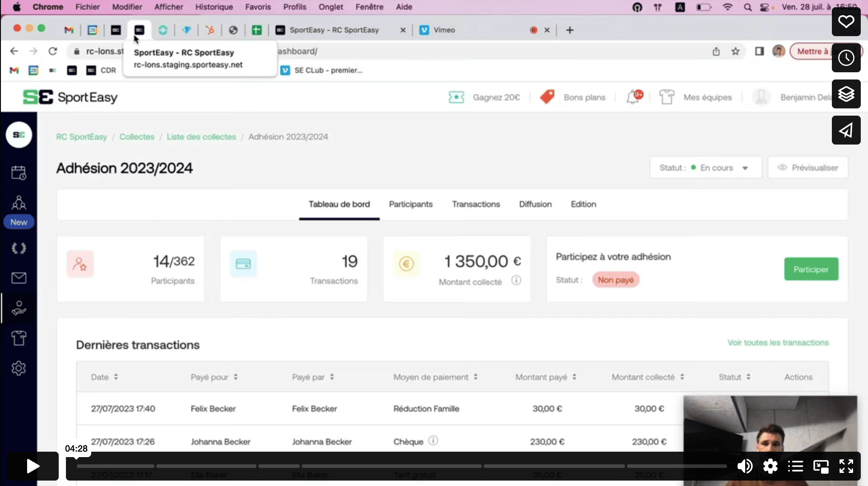The height and width of the screenshot is (486, 868).
Task: Switch to the Tableau de bord tab
Action: [339, 204]
